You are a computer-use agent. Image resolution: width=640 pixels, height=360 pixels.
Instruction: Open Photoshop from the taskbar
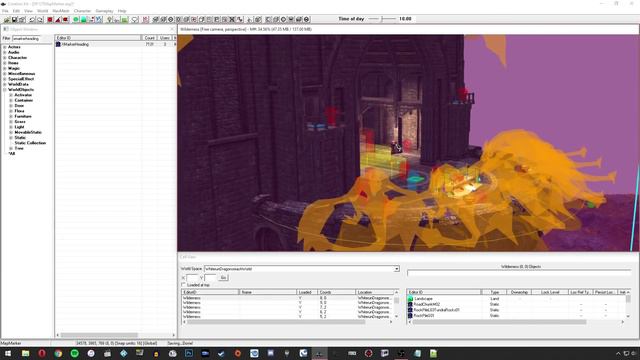tap(189, 353)
